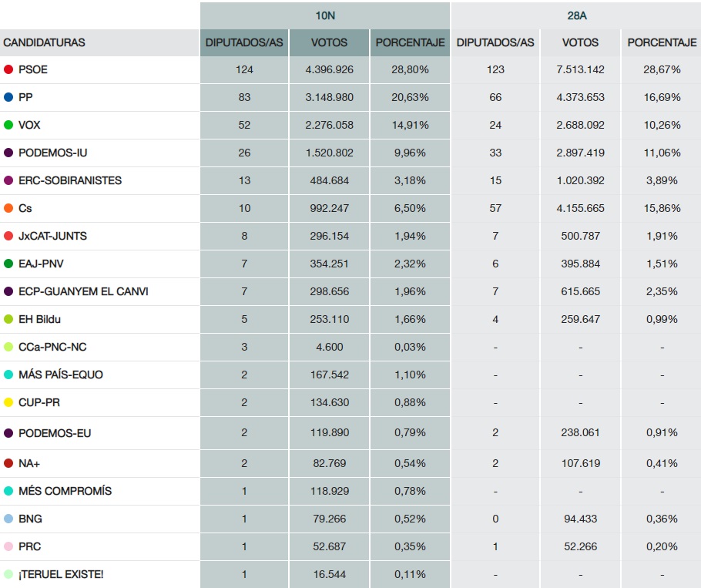Sort by PORCENTAJE header under 28A
The height and width of the screenshot is (588, 701).
[x=662, y=42]
